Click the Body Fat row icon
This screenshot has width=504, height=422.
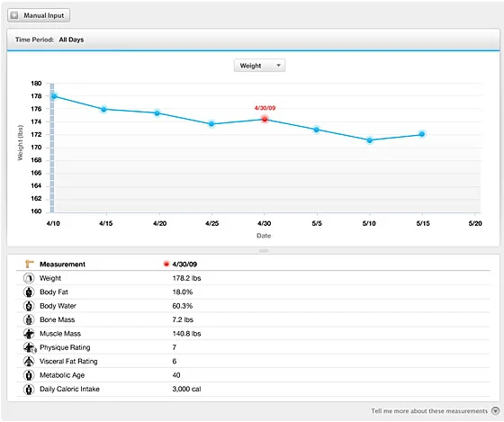(29, 292)
